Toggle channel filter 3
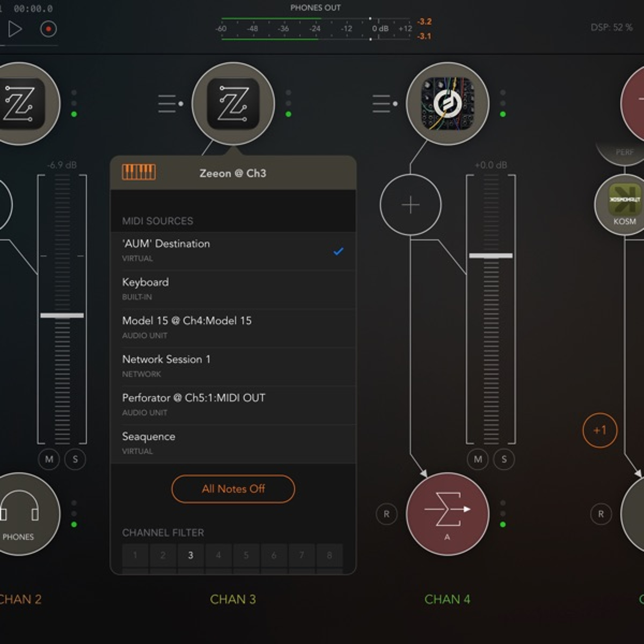 [191, 555]
